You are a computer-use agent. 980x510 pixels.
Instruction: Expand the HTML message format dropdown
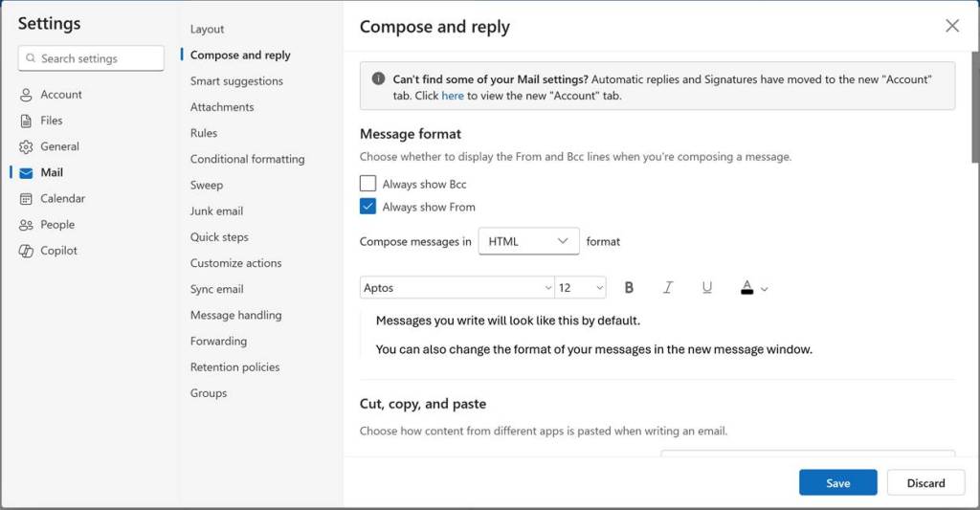click(528, 242)
